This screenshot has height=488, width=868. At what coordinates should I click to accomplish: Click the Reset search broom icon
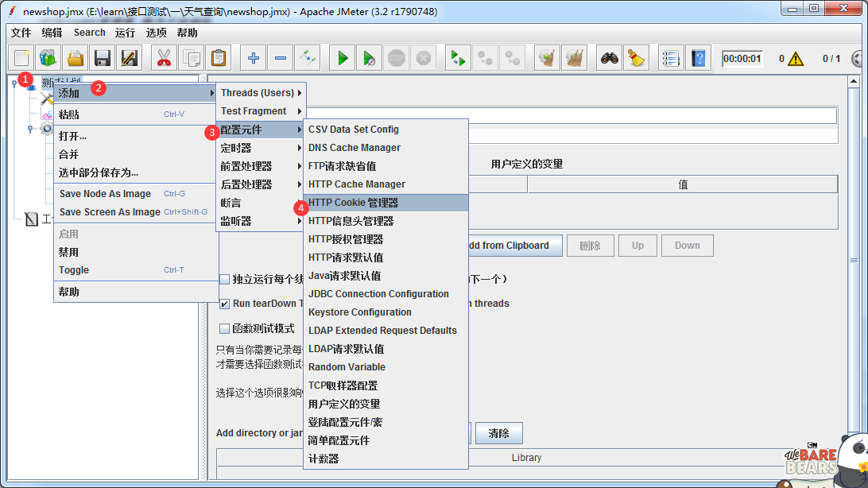[636, 58]
